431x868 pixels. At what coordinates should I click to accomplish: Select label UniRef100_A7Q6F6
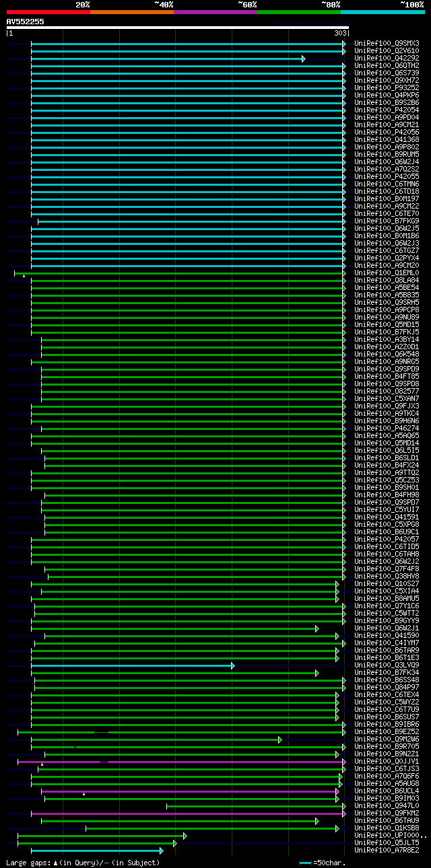387,776
